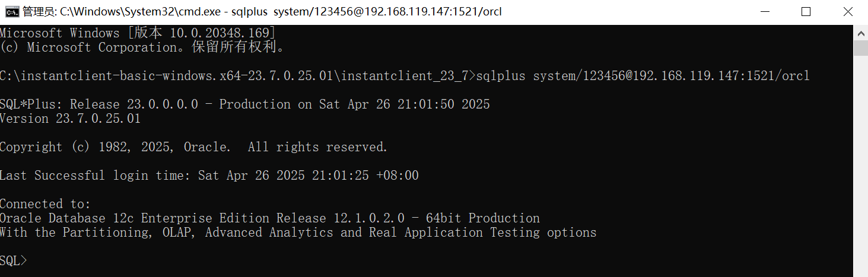
Task: Click the Partitioning, OLAP options line
Action: (x=298, y=233)
